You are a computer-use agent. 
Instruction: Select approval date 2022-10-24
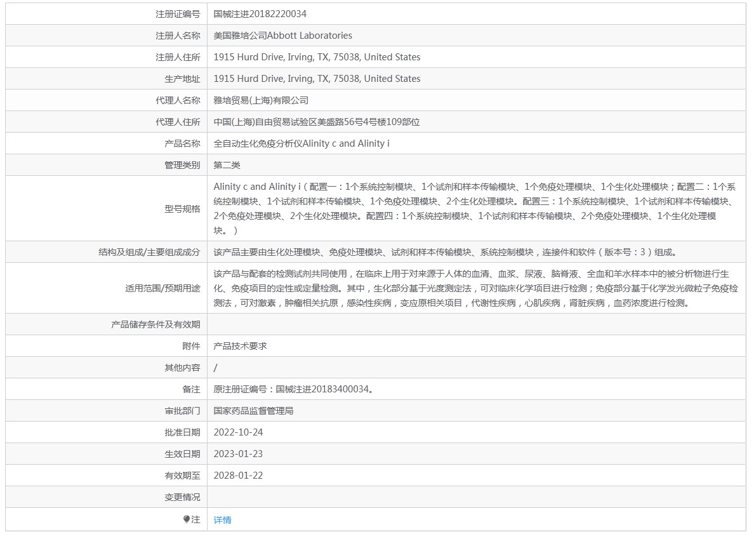click(238, 432)
